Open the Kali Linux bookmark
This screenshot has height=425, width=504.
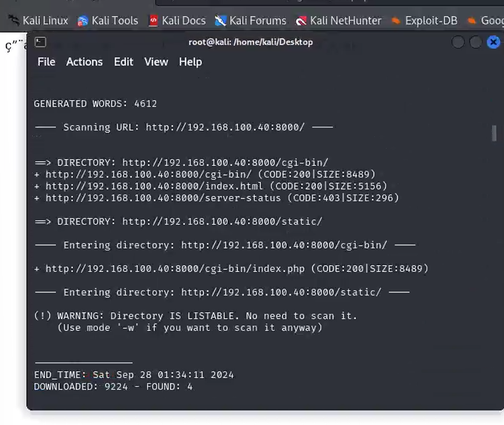(x=38, y=20)
